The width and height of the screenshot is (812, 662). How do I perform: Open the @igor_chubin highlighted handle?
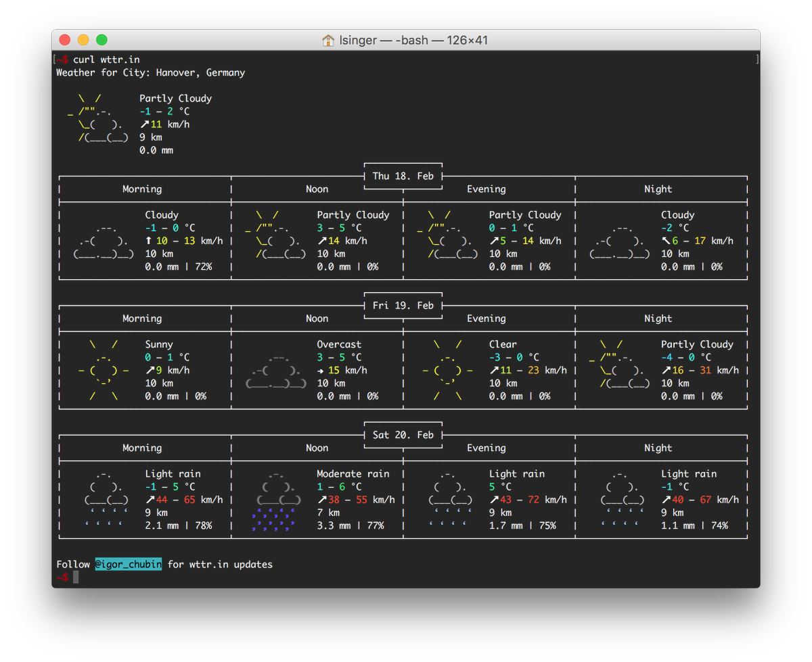click(128, 564)
